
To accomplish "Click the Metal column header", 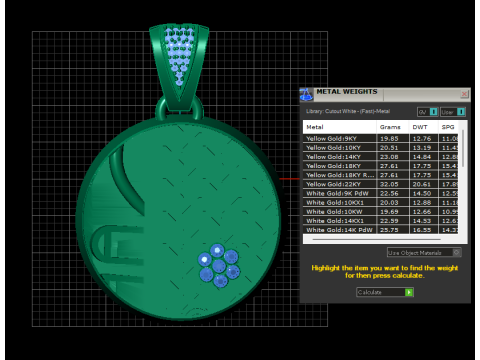I will point(340,127).
